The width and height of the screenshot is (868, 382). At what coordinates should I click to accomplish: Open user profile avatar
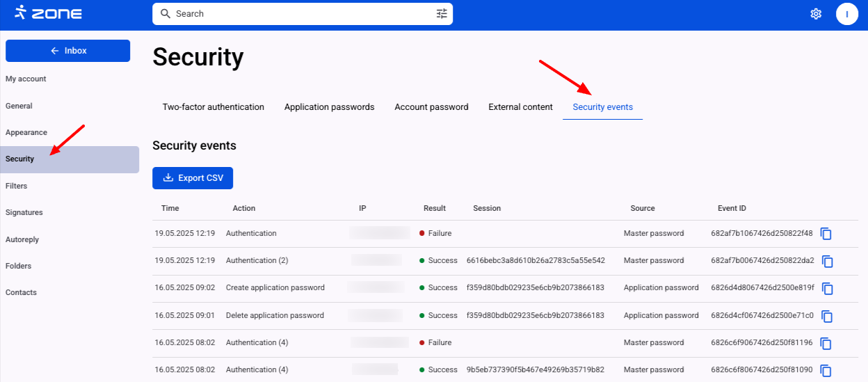click(846, 14)
